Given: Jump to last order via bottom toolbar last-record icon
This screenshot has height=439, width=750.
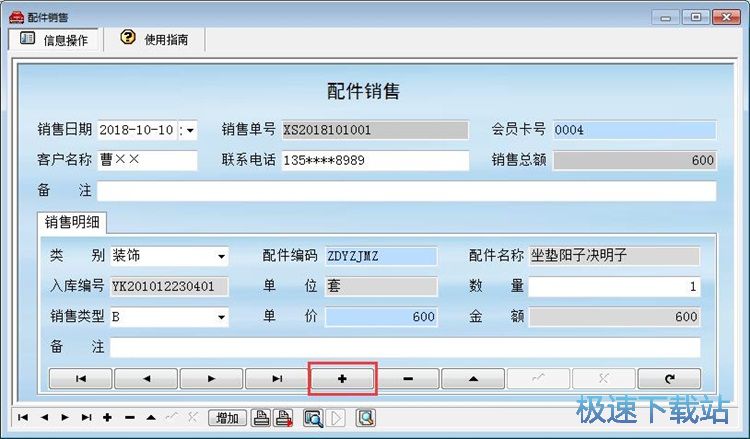Looking at the screenshot, I should click(86, 417).
